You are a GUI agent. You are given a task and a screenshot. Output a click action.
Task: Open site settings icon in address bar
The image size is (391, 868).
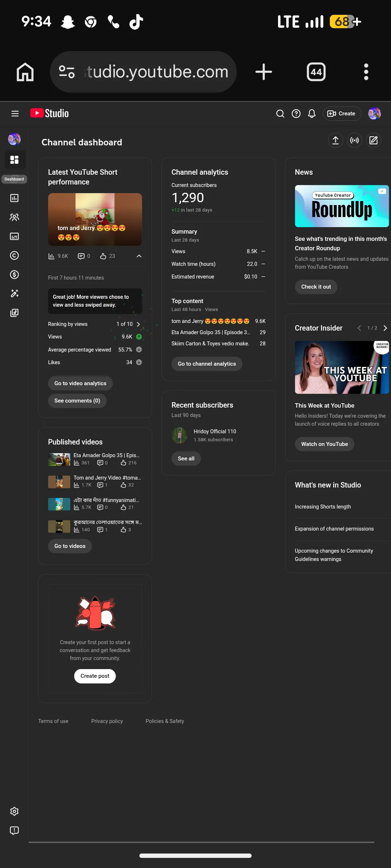click(67, 72)
